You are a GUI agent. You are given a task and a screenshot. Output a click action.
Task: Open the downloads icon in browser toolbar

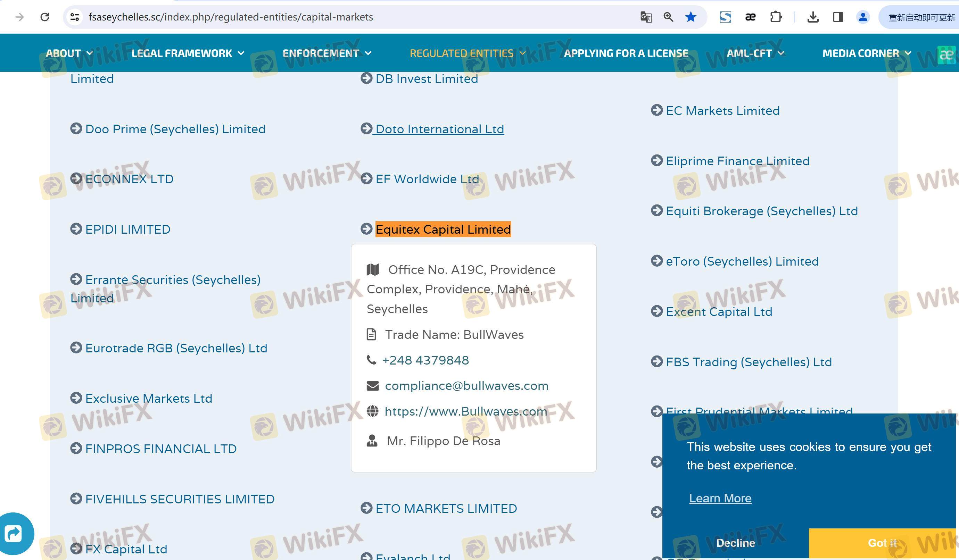pyautogui.click(x=813, y=17)
